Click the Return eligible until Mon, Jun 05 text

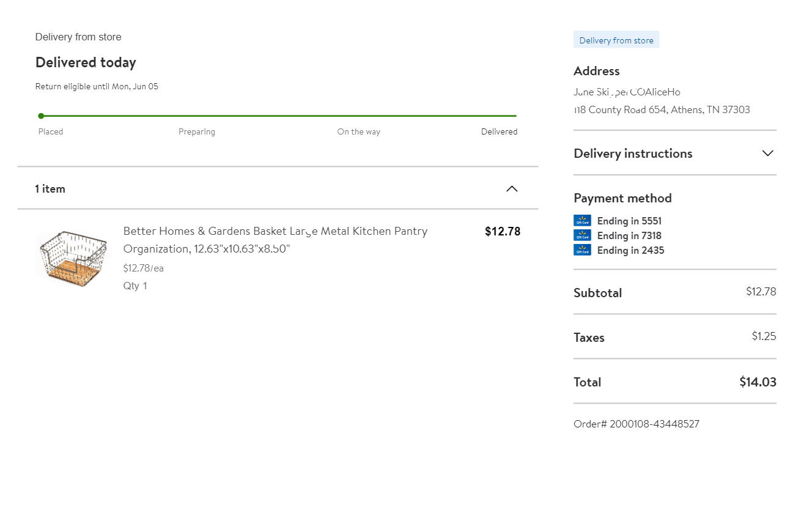[x=97, y=86]
